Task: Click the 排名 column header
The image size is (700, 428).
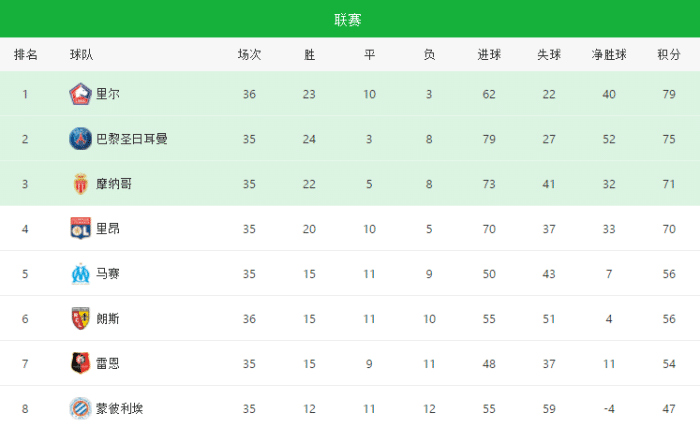Action: pyautogui.click(x=26, y=55)
